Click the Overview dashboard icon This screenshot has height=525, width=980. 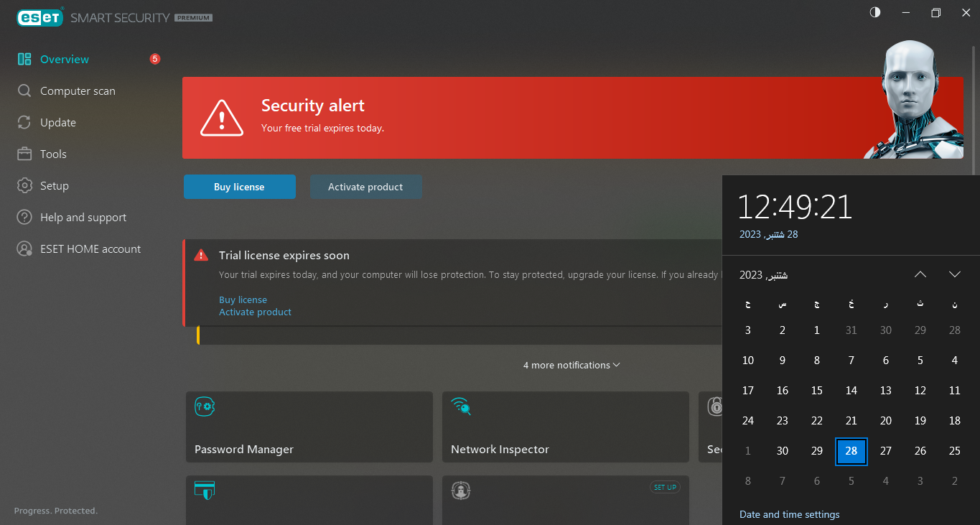coord(24,60)
